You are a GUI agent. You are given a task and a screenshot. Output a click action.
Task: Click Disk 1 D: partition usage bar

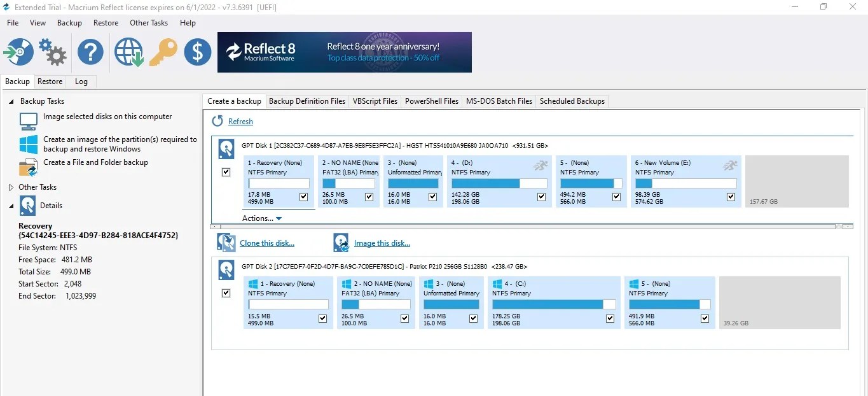pyautogui.click(x=498, y=183)
